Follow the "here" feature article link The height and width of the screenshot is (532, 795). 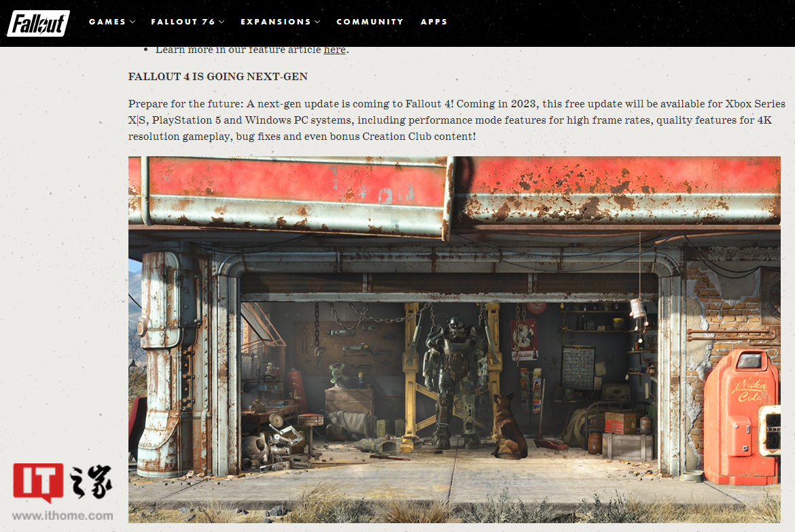tap(334, 50)
